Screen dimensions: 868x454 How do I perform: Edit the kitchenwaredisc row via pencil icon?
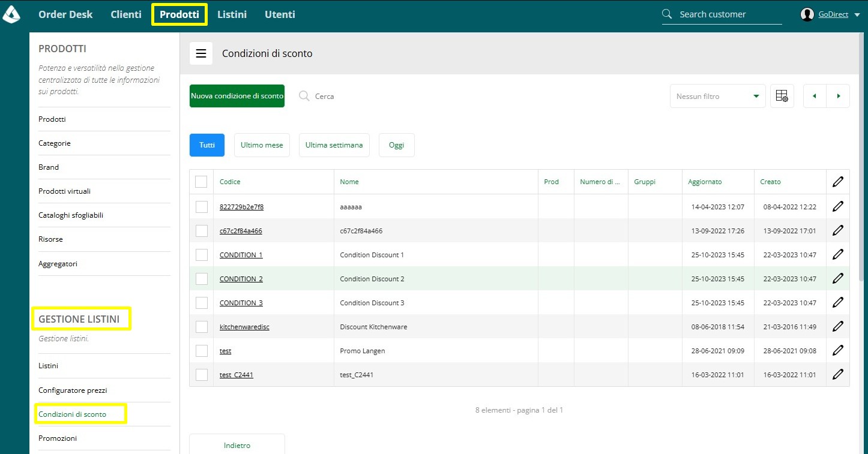(x=838, y=326)
